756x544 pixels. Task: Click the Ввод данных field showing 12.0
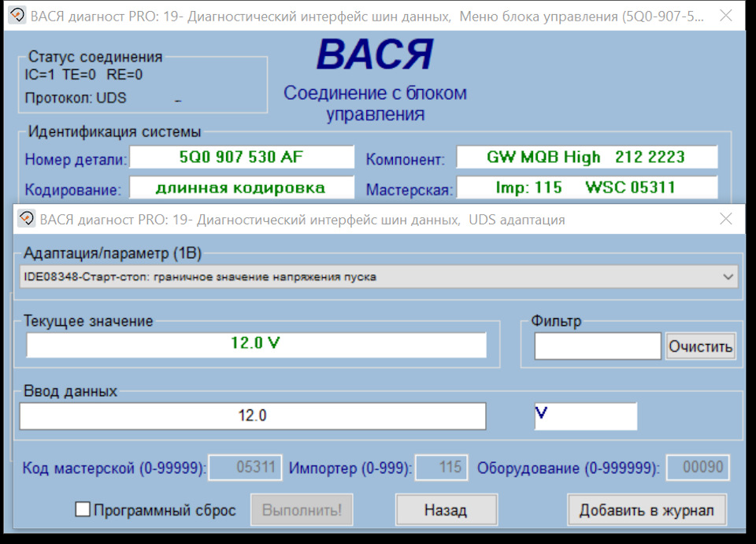253,416
